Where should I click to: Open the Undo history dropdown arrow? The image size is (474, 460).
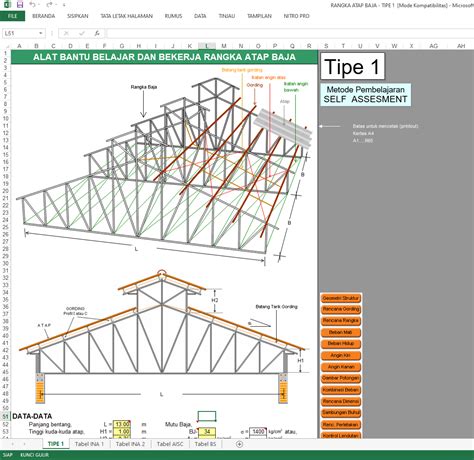coord(39,5)
